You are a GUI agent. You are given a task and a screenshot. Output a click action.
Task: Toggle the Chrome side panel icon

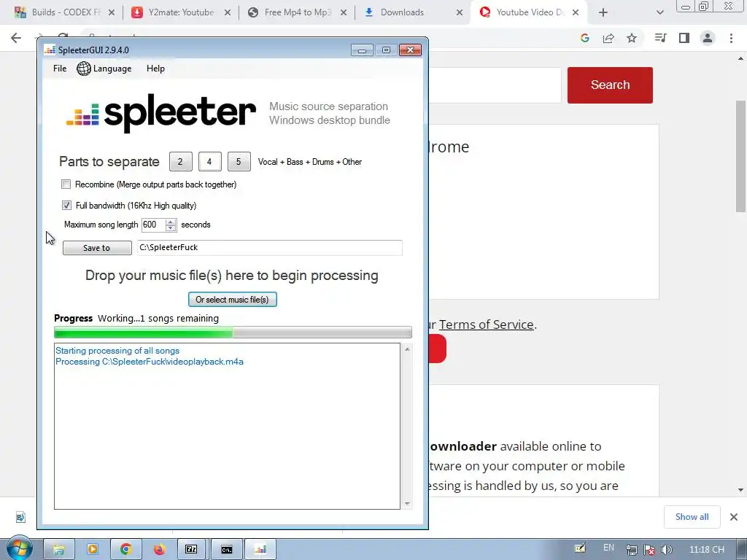[x=684, y=38]
